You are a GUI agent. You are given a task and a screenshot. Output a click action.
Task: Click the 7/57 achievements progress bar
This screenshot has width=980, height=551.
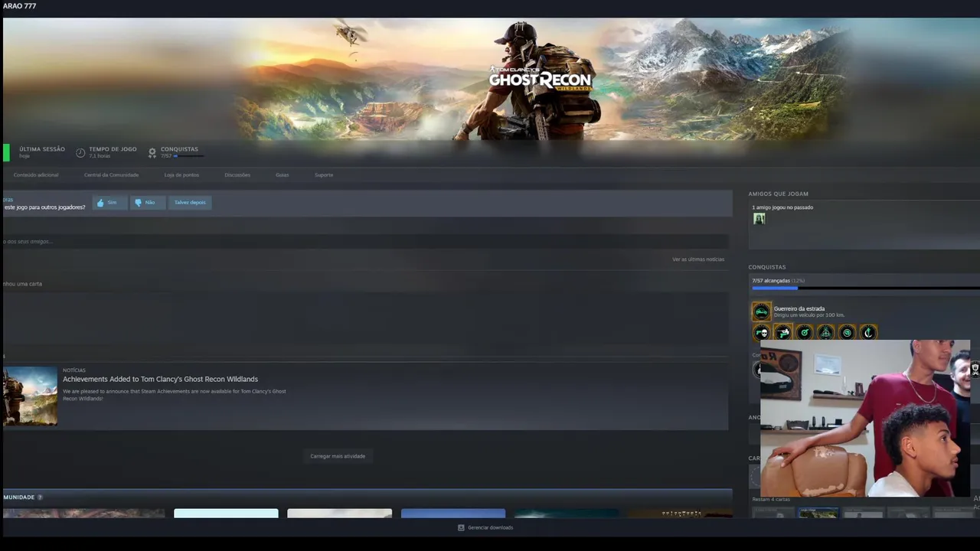pos(865,289)
